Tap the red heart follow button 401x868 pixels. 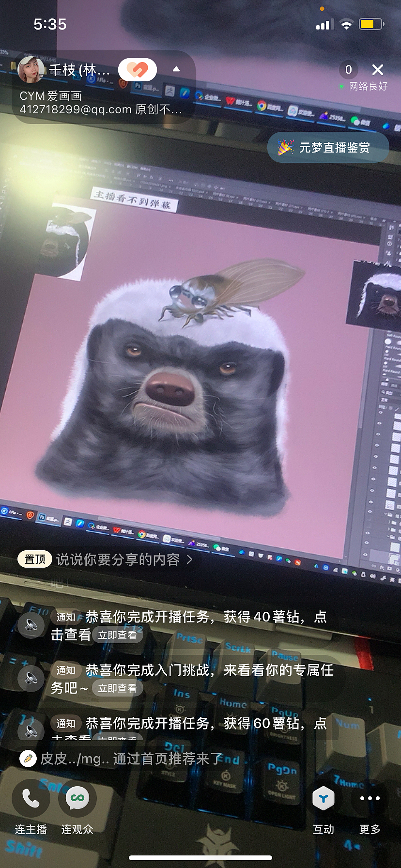(138, 70)
